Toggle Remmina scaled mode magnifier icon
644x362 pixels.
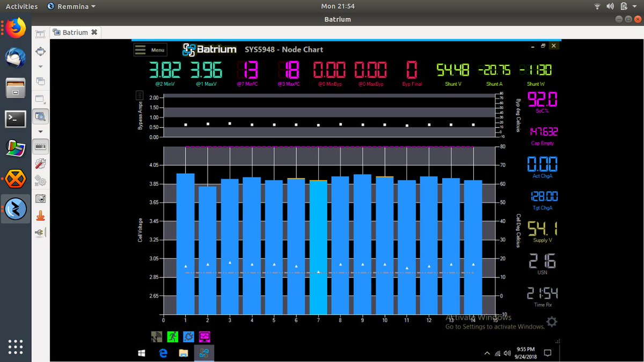click(x=40, y=115)
